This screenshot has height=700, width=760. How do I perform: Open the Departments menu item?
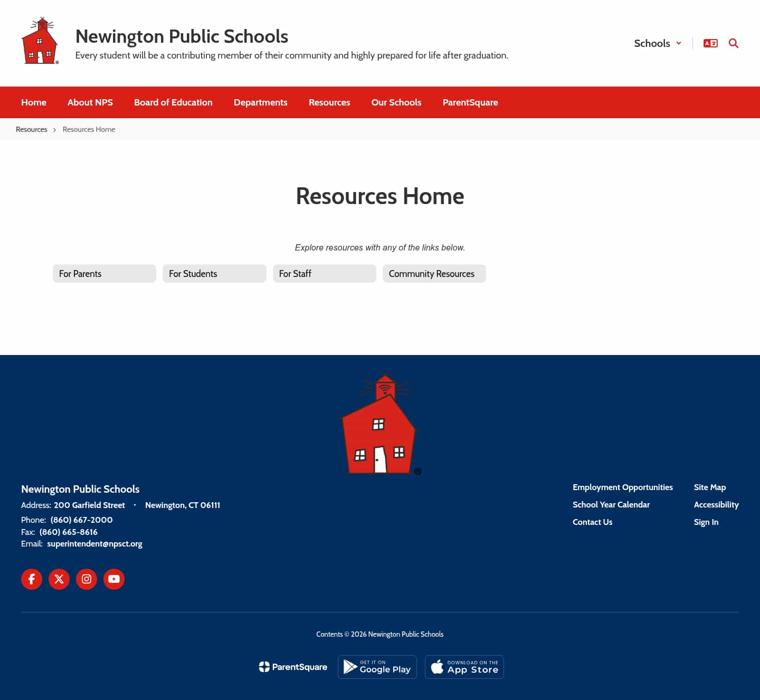[x=261, y=102]
